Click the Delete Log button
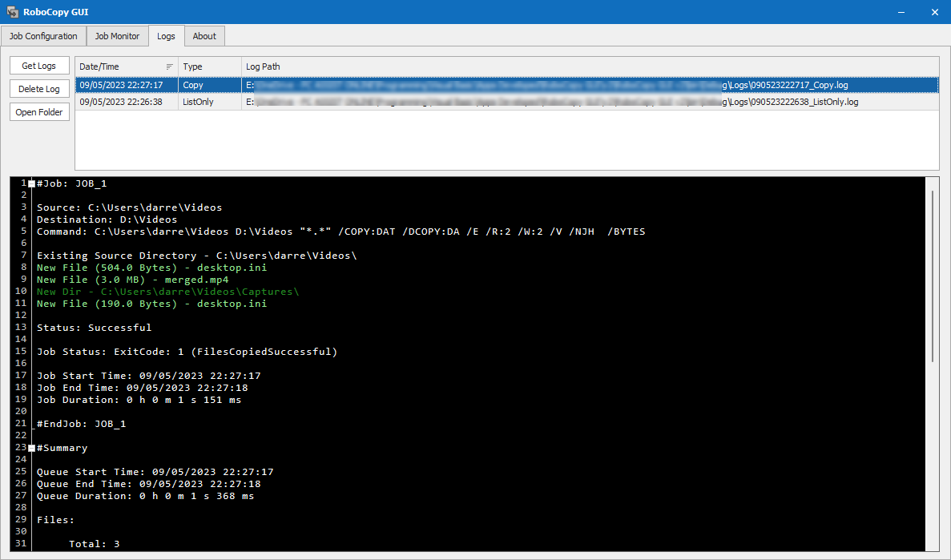The height and width of the screenshot is (560, 951). click(x=38, y=88)
